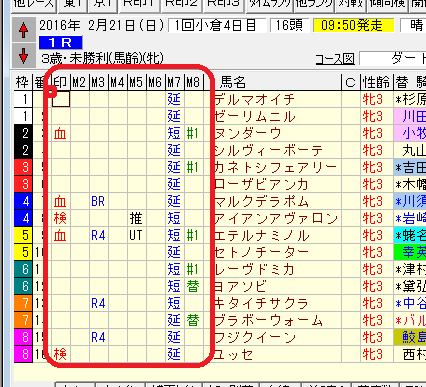
Task: Click the 印 column header
Action: [x=61, y=82]
